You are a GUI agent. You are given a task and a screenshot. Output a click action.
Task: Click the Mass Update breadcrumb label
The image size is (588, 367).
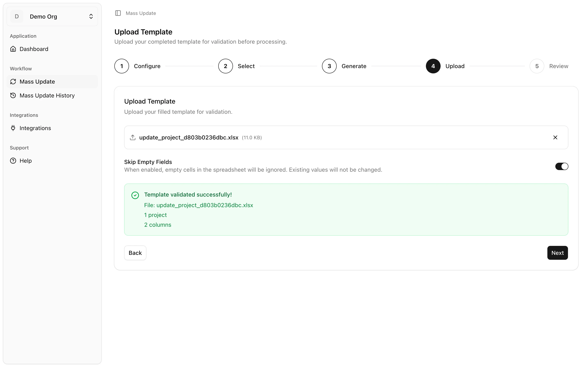pyautogui.click(x=141, y=13)
